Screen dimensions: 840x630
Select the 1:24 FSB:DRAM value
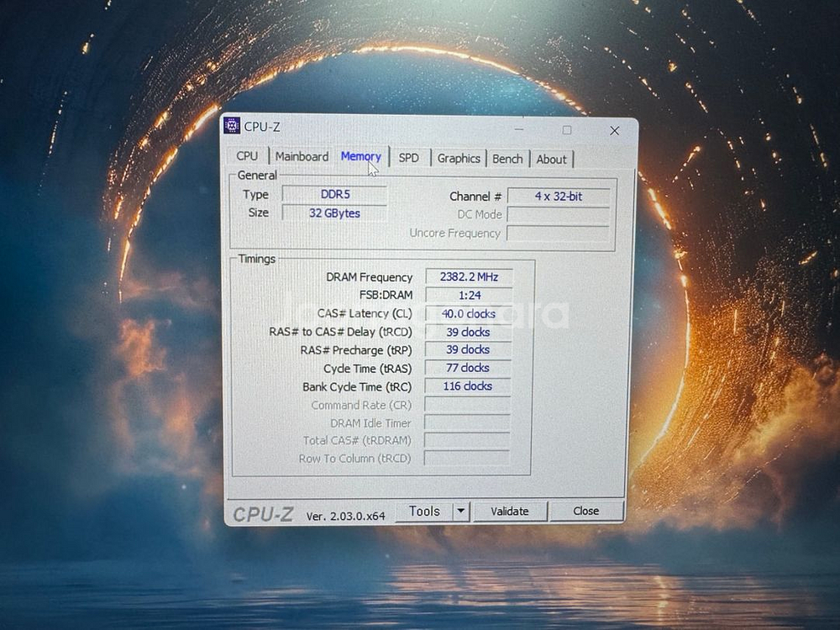469,295
